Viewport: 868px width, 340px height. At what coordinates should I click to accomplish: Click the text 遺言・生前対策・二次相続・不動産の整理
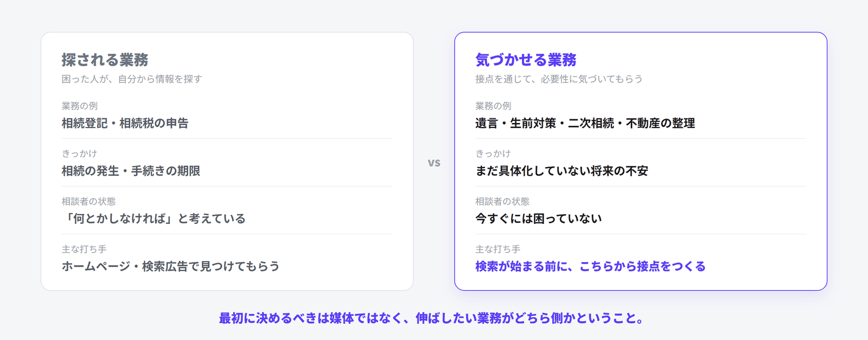585,123
